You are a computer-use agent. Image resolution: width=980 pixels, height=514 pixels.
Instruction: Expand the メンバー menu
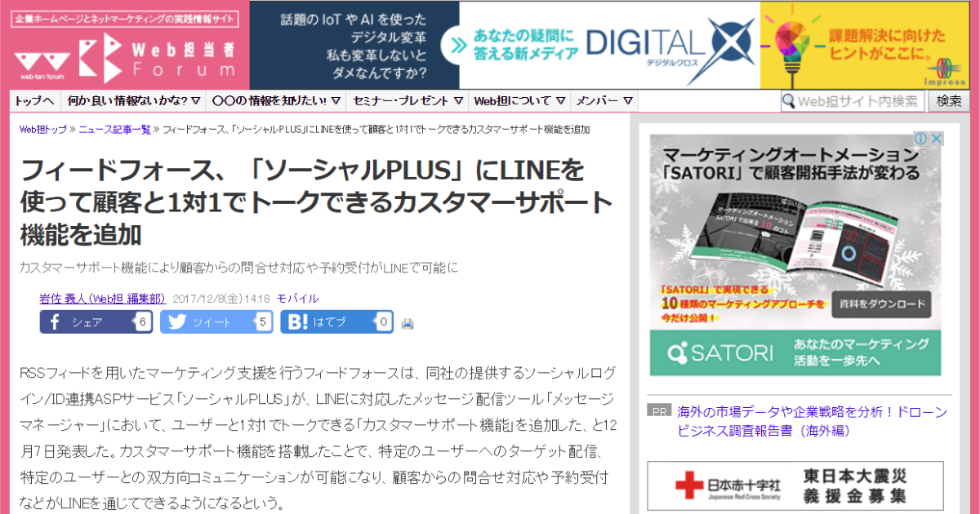pos(605,101)
